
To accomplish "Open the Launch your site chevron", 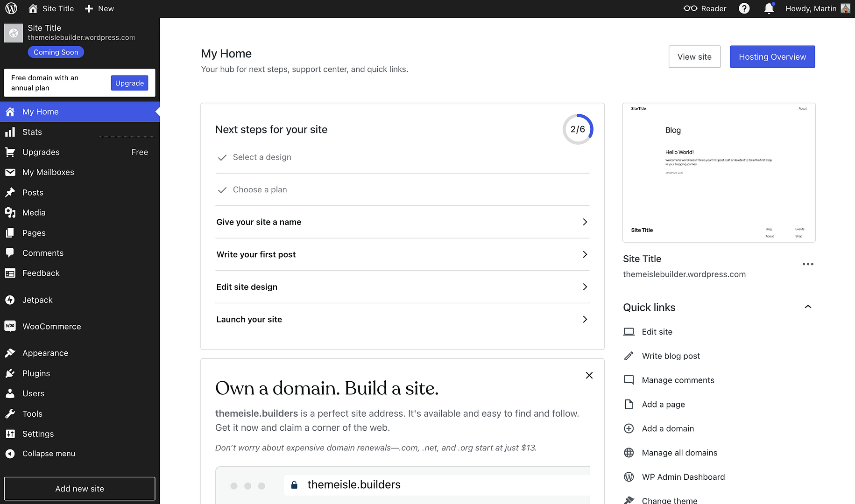I will coord(585,319).
